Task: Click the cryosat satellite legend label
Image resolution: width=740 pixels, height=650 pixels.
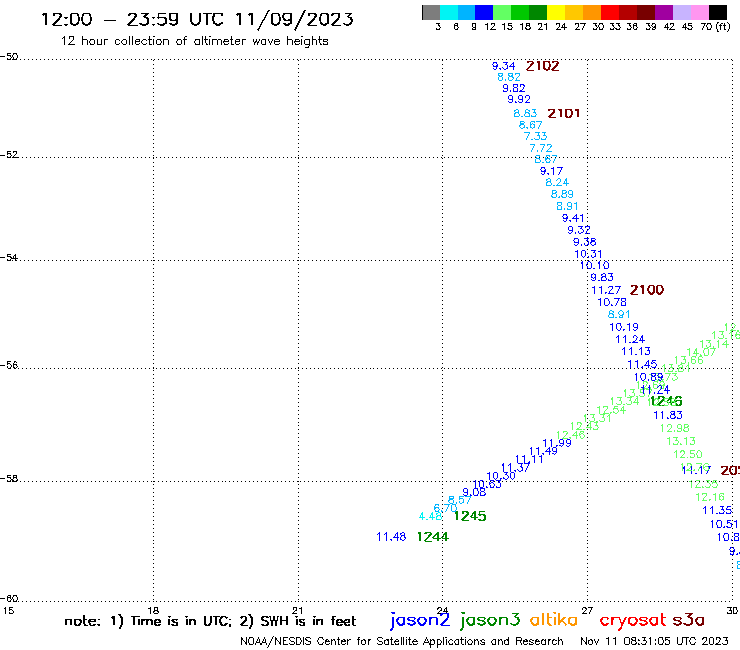Action: pos(633,620)
